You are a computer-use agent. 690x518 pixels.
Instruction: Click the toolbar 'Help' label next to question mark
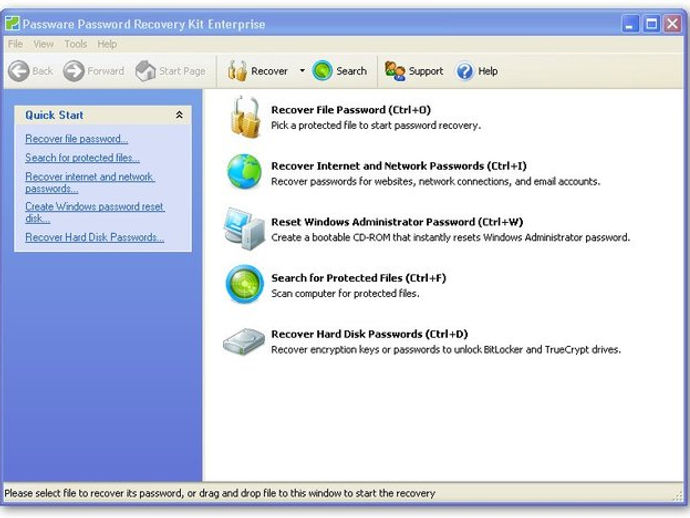point(488,71)
